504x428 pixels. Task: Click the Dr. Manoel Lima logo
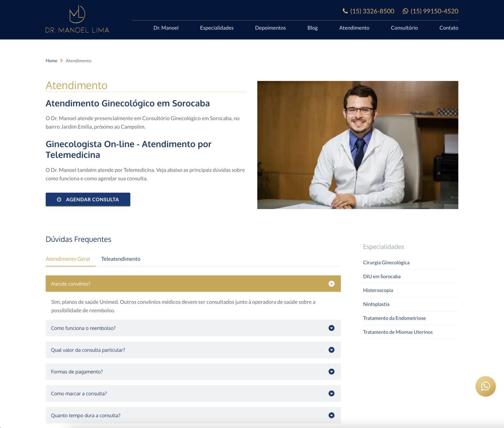pyautogui.click(x=77, y=19)
